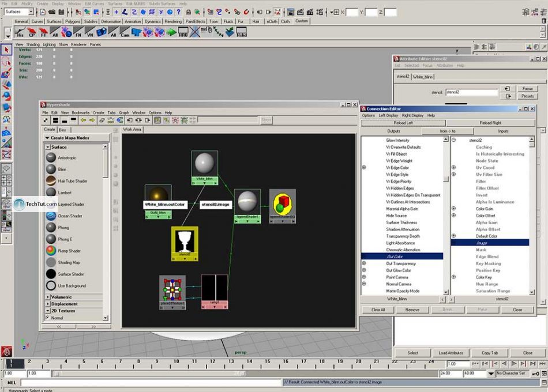Screen dimensions: 548x392
Task: Create a Ramp Shader from its icon
Action: pyautogui.click(x=51, y=251)
